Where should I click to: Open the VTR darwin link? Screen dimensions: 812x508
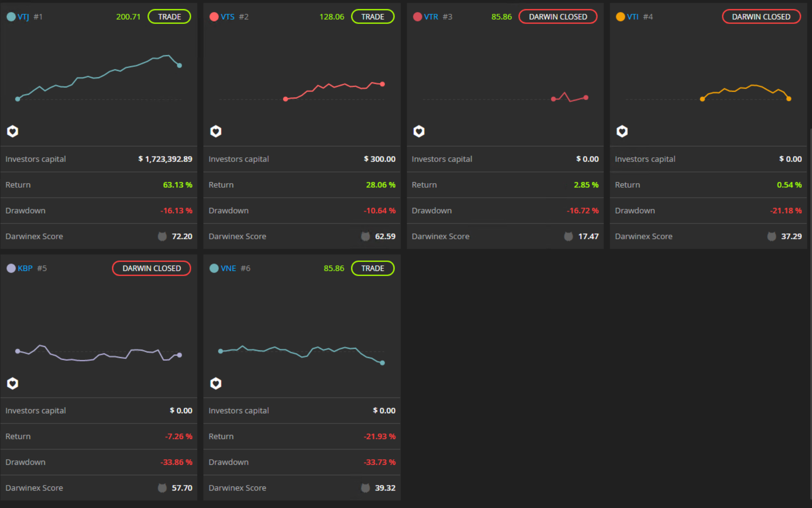[431, 17]
